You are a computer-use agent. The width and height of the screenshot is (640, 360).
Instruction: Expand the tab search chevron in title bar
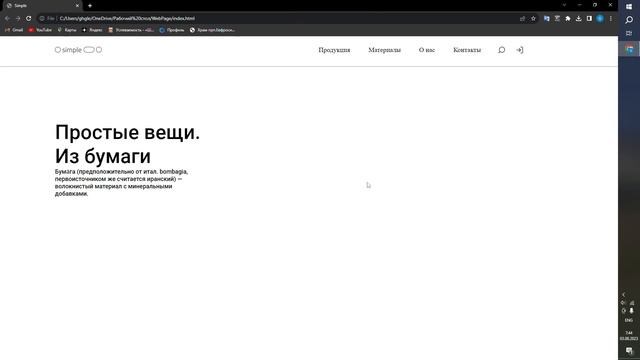pos(564,5)
